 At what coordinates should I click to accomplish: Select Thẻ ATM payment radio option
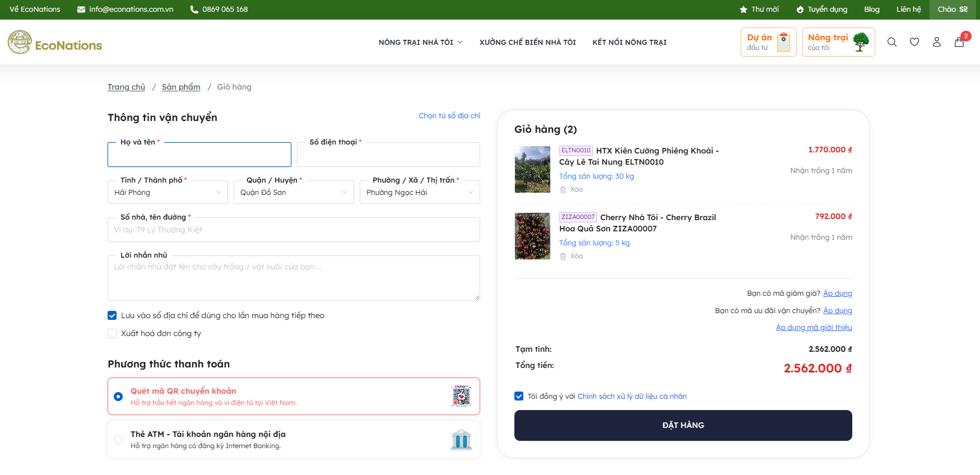point(118,440)
